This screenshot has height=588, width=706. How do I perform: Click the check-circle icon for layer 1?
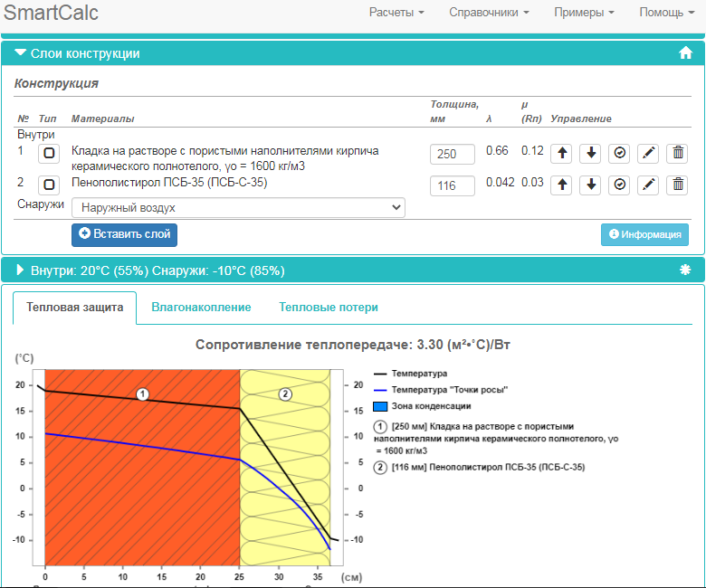[619, 154]
